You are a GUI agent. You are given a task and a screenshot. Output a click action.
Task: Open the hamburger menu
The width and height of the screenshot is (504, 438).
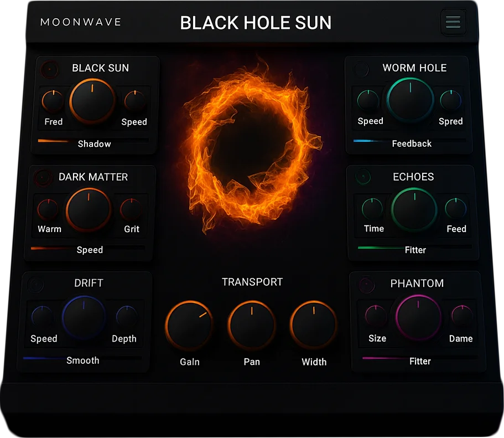[453, 22]
